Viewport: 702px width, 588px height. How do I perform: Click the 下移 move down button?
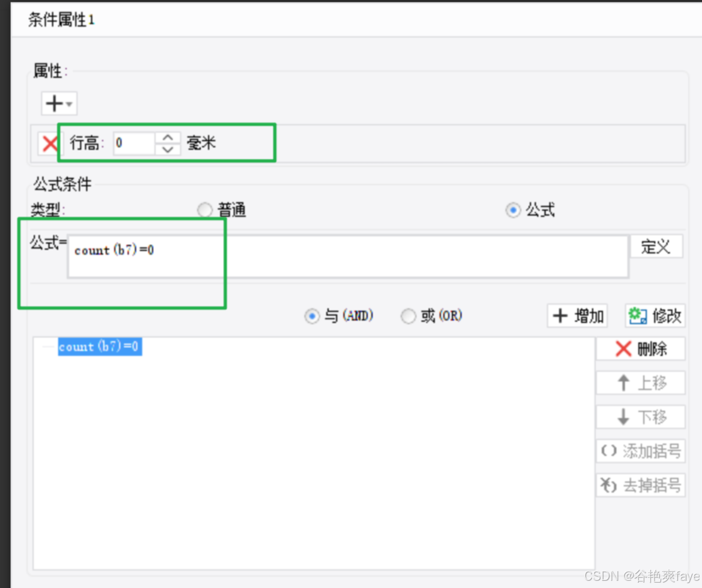tap(641, 417)
